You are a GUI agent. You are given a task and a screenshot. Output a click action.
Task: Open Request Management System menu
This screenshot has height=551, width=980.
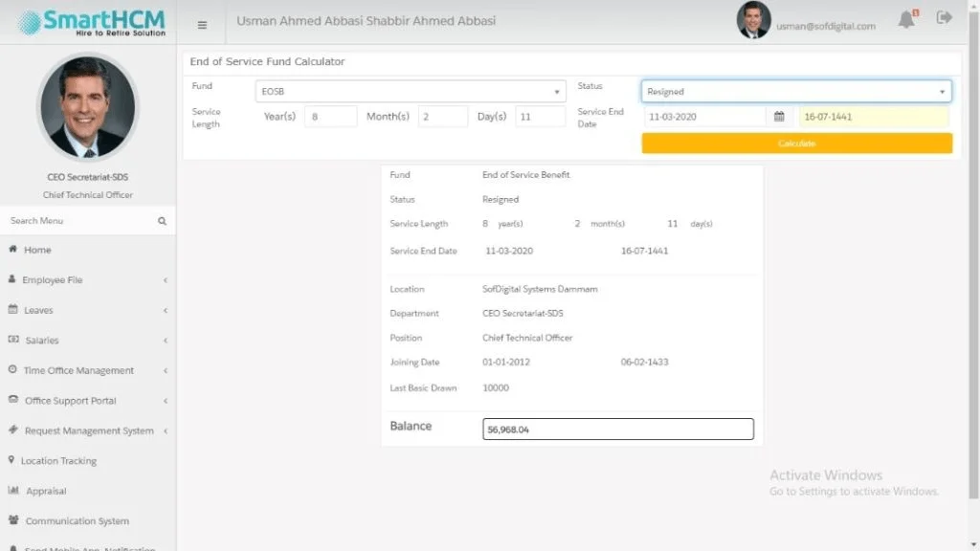pyautogui.click(x=87, y=430)
